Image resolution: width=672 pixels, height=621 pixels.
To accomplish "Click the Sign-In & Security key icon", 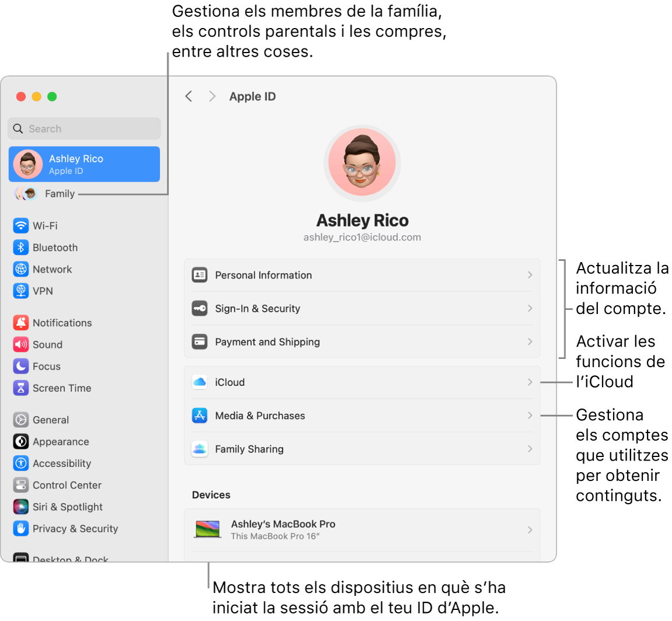I will click(199, 308).
